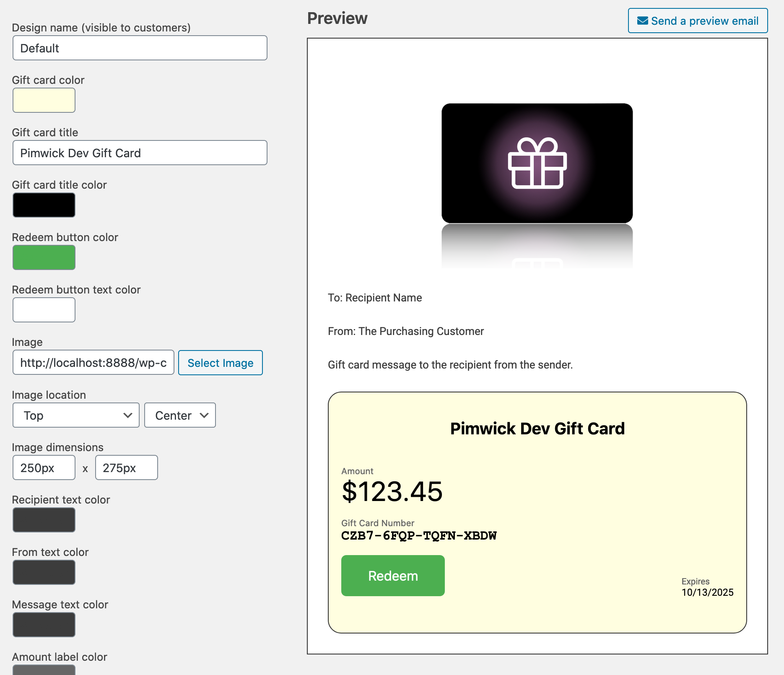Click the 'Gift Card Number' label in preview
The image size is (784, 675).
378,523
